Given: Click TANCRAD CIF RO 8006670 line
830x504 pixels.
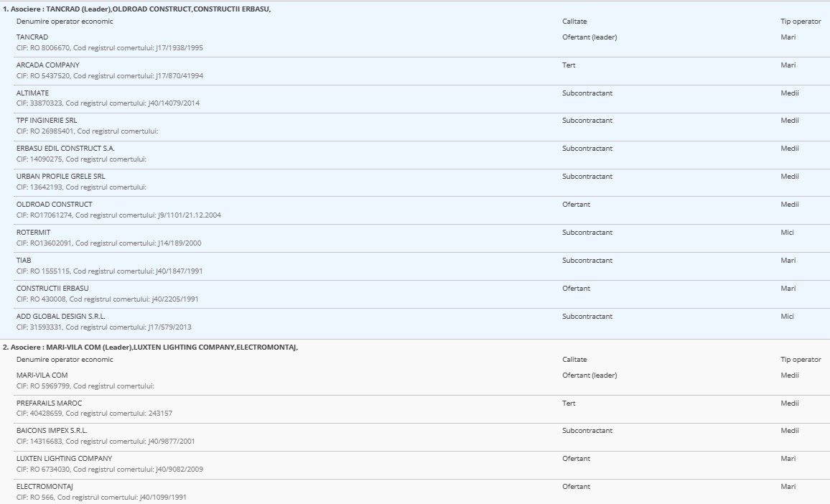Looking at the screenshot, I should [x=110, y=48].
